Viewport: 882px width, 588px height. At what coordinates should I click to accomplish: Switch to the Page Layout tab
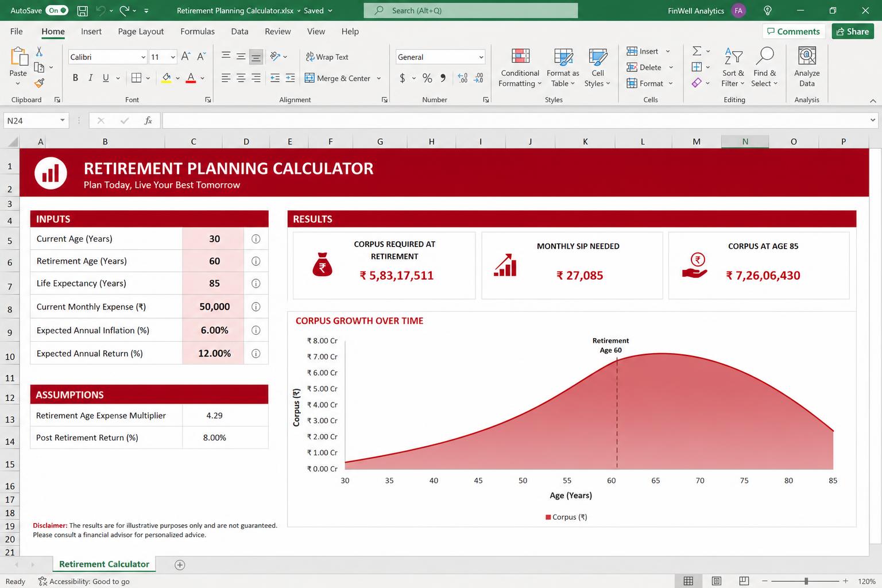click(141, 32)
